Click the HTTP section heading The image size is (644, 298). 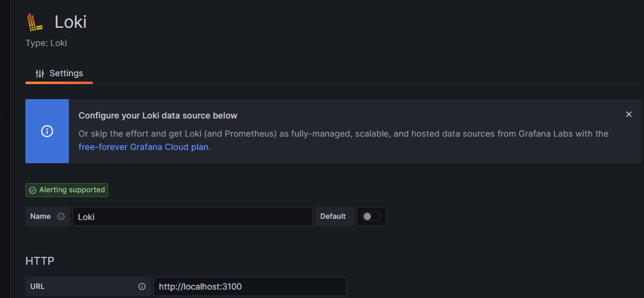[x=40, y=261]
